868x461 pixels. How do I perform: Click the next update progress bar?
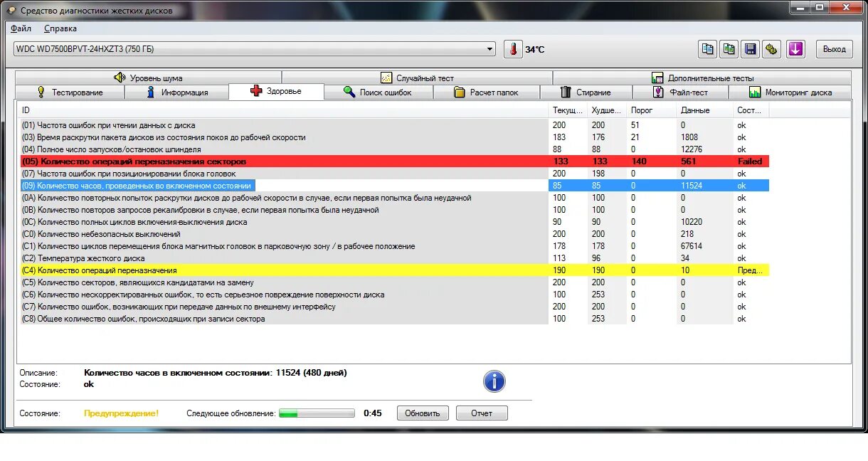click(317, 413)
